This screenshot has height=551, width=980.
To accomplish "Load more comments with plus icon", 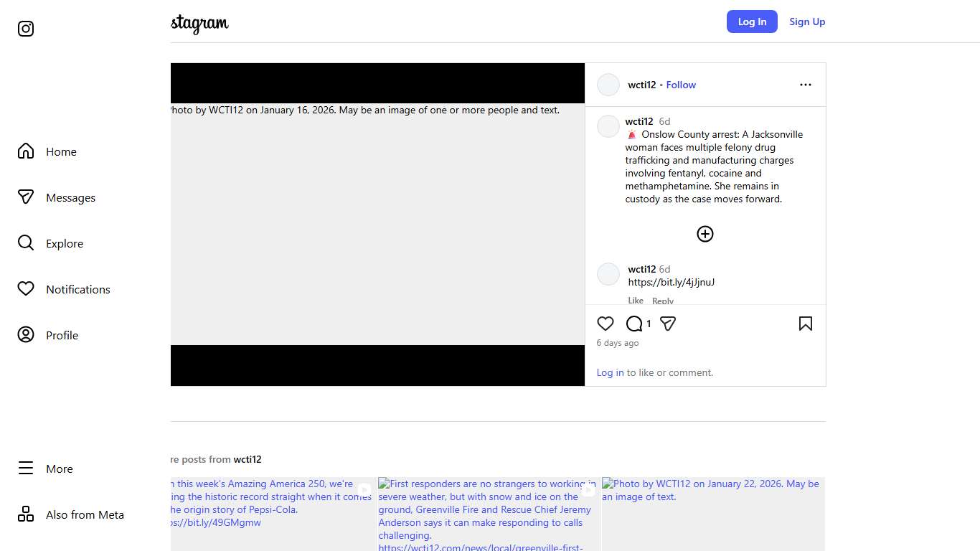I will click(x=705, y=234).
